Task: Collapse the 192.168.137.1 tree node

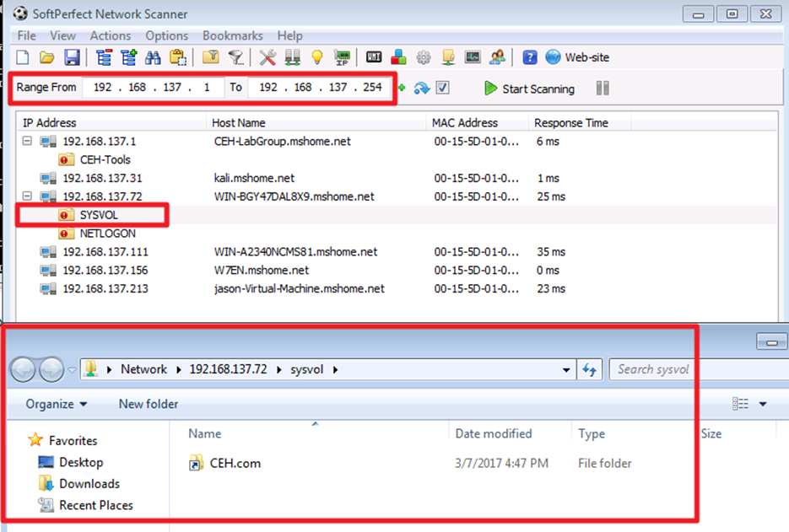Action: (x=27, y=141)
